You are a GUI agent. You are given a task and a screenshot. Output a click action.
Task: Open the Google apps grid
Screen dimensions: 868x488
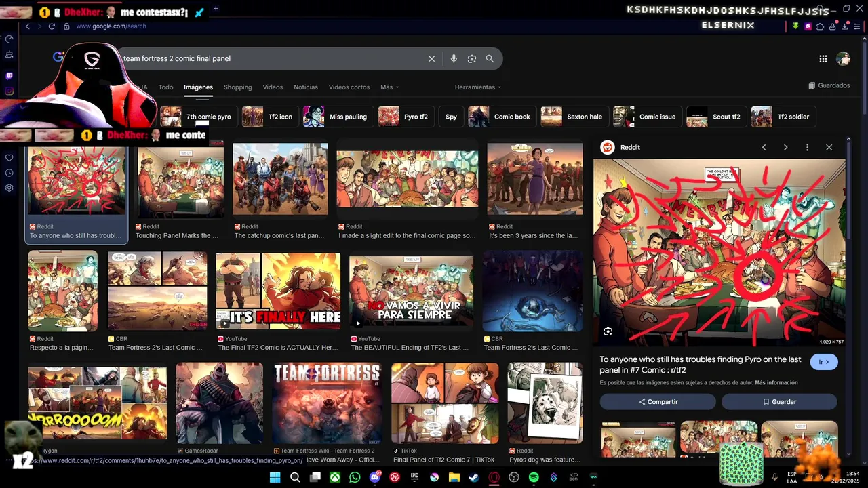tap(823, 59)
